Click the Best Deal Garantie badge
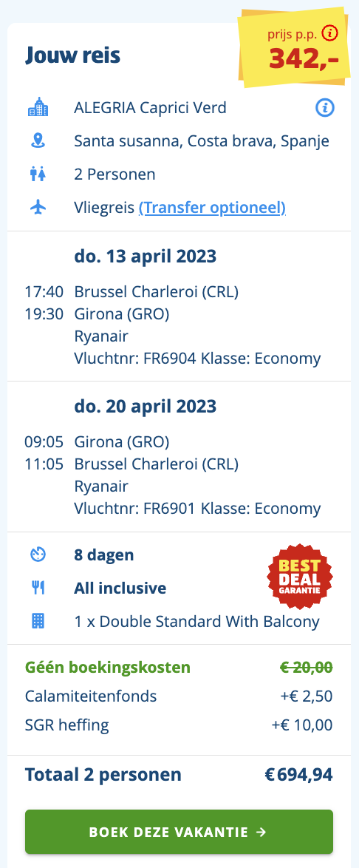The width and height of the screenshot is (359, 868). (300, 576)
